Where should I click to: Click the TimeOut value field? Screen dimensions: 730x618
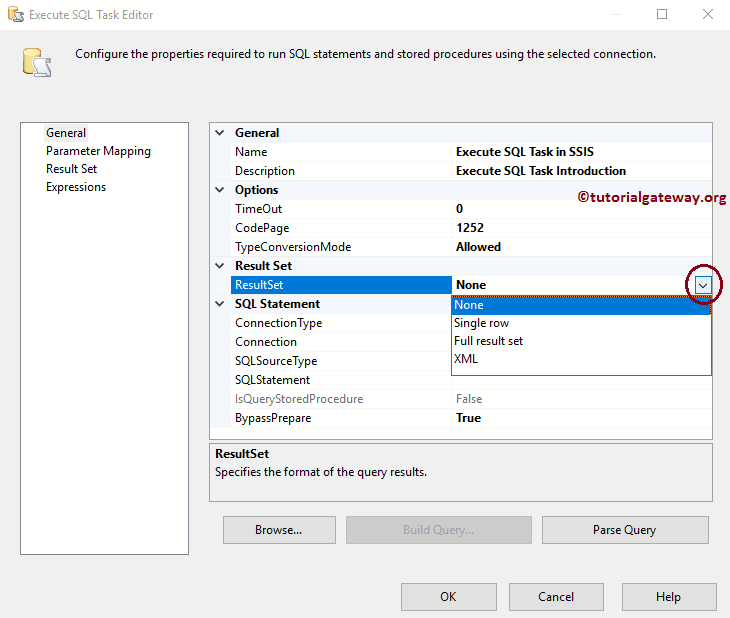pos(580,209)
